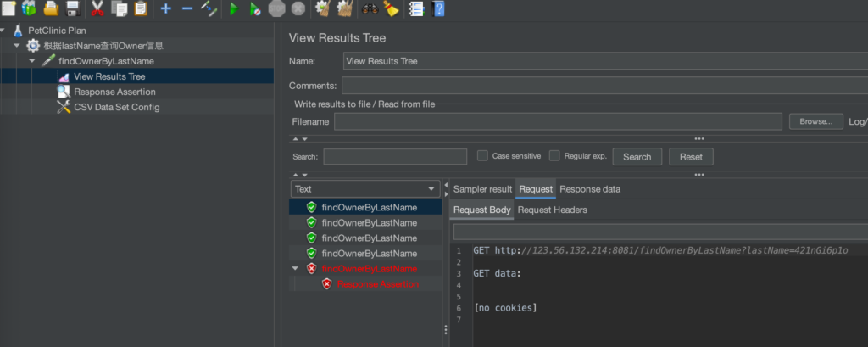
Task: Click Start no pauses icon
Action: click(x=254, y=8)
